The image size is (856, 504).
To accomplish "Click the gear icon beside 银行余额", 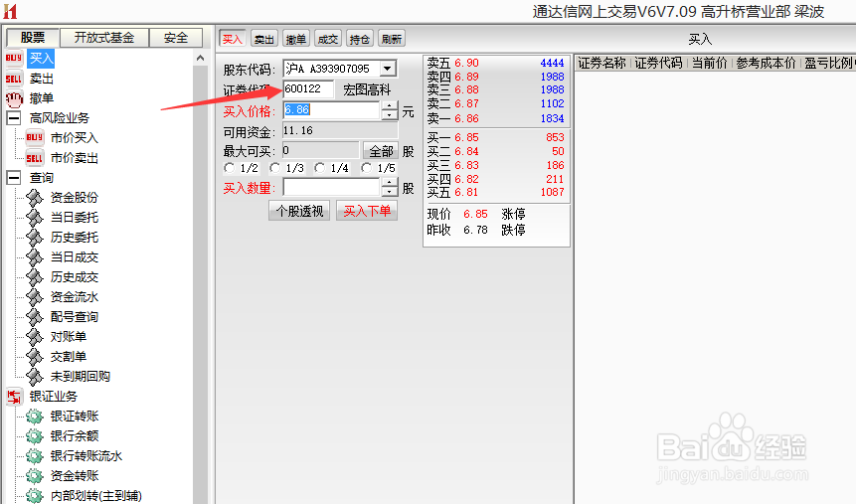I will pyautogui.click(x=35, y=436).
